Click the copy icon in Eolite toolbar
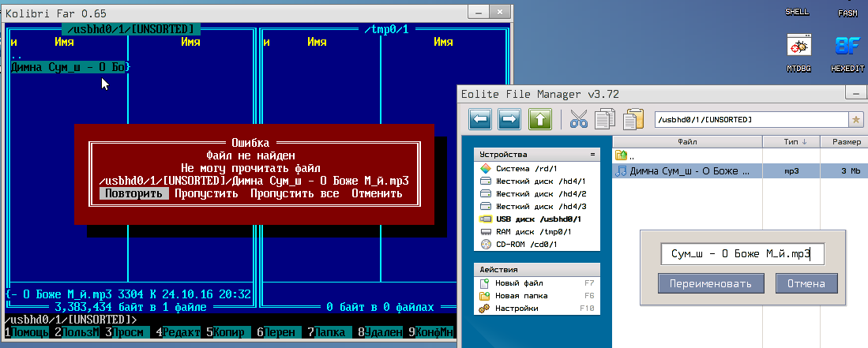The image size is (868, 348). coord(605,119)
